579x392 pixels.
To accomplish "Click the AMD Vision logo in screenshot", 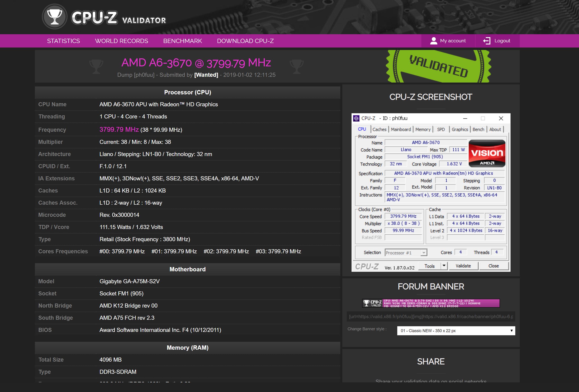I will click(x=487, y=153).
